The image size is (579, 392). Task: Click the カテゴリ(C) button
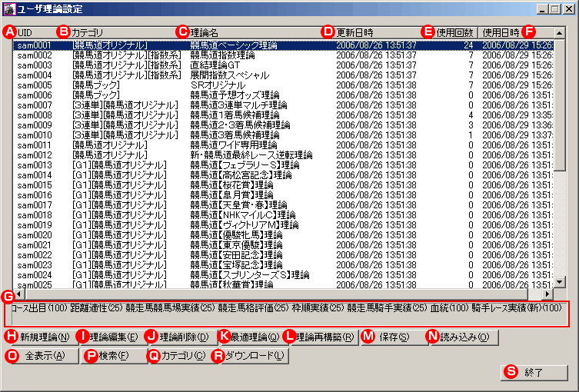coord(181,356)
